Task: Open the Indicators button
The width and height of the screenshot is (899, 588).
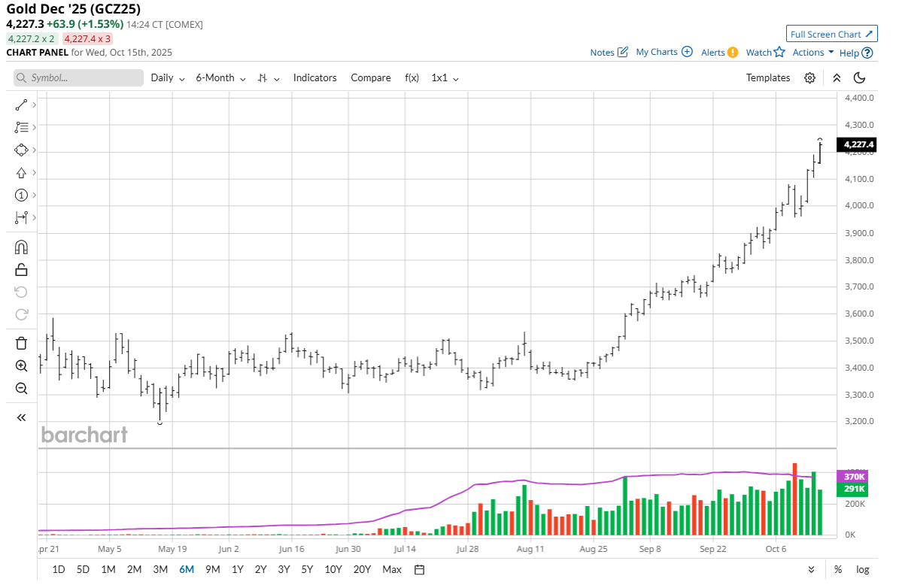Action: [314, 78]
